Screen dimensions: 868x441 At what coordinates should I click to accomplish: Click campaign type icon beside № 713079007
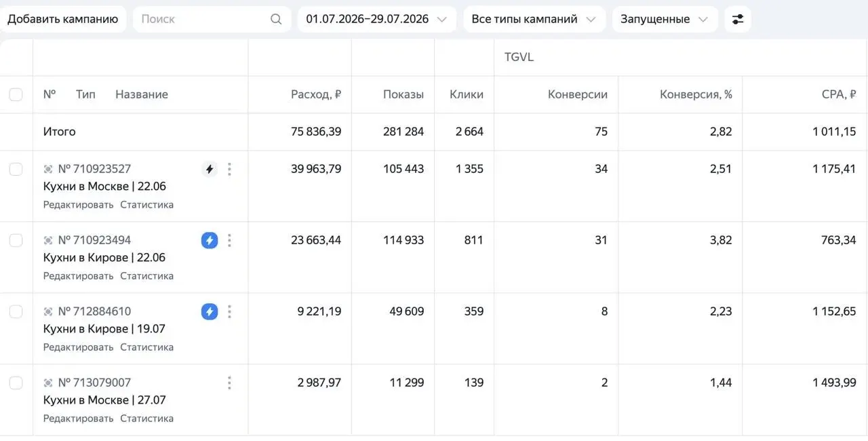(48, 383)
